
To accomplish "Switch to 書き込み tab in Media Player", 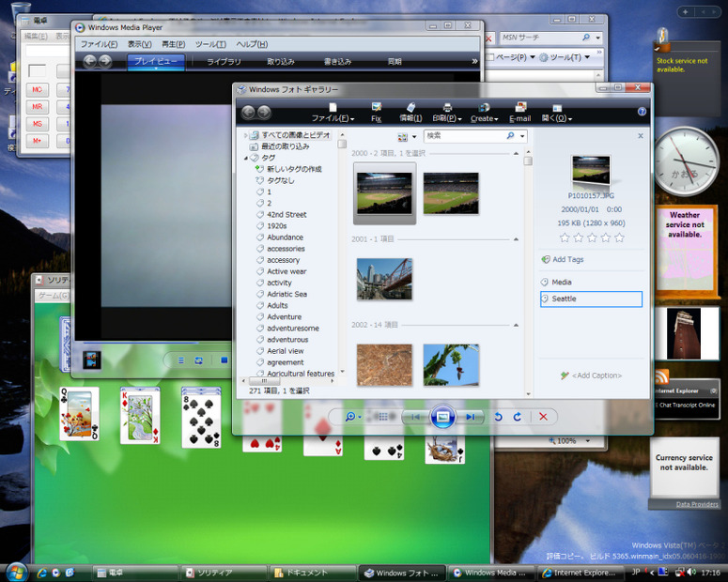I will click(337, 61).
